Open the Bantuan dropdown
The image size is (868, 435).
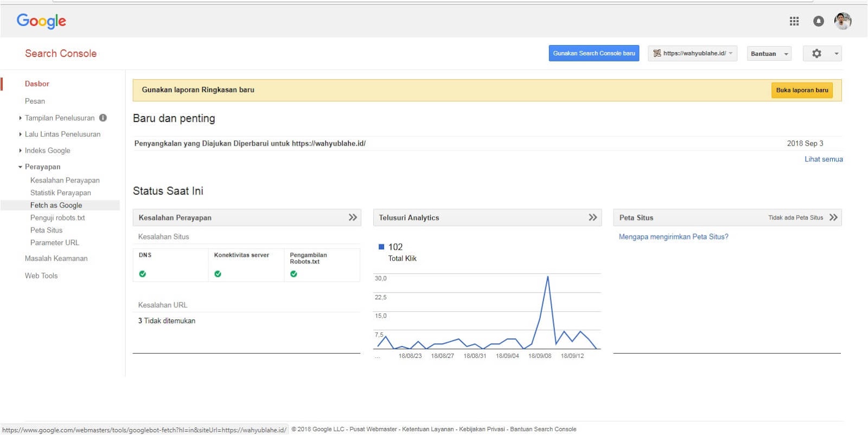point(769,54)
